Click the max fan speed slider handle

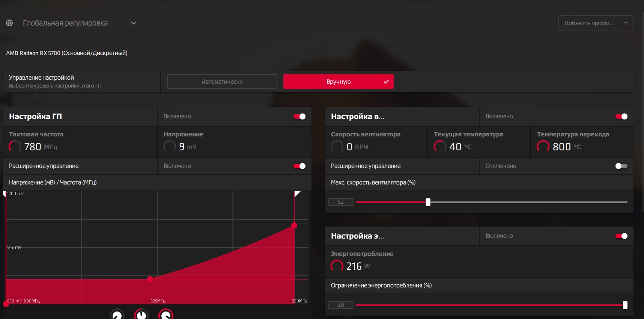(428, 202)
